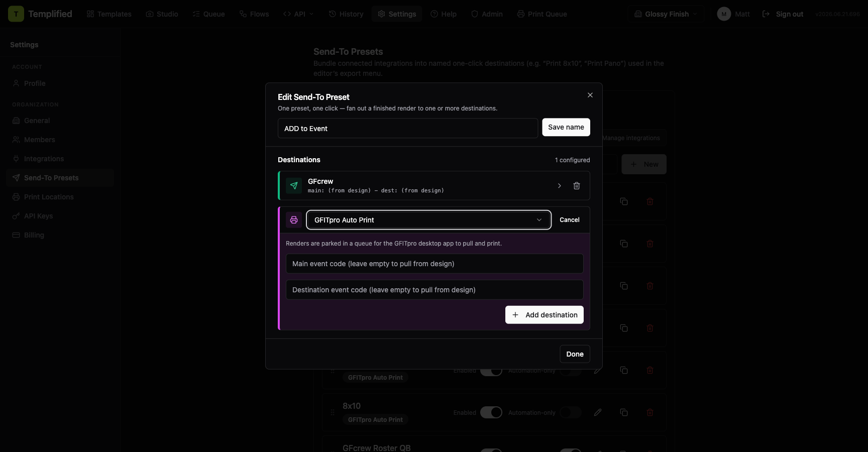This screenshot has width=868, height=452.
Task: Click the Send-To Presets page heading
Action: point(348,52)
